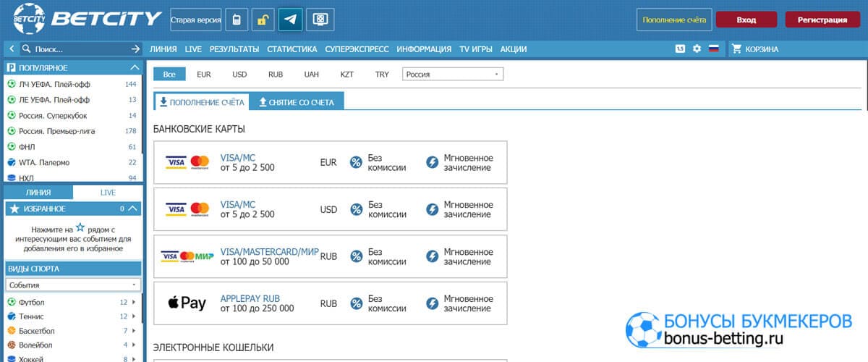Collapse sidebar with the left chevron
The height and width of the screenshot is (362, 868).
[12, 49]
